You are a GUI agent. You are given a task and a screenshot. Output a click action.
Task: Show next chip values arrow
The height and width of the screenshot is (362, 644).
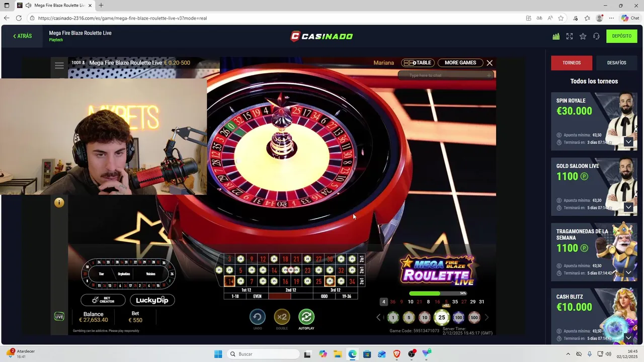click(487, 317)
